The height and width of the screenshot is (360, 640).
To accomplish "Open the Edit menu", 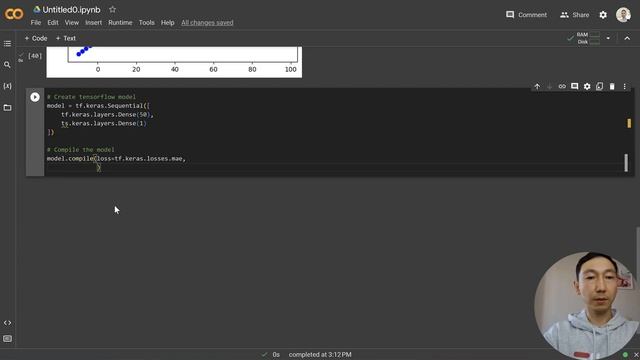I will click(x=53, y=22).
